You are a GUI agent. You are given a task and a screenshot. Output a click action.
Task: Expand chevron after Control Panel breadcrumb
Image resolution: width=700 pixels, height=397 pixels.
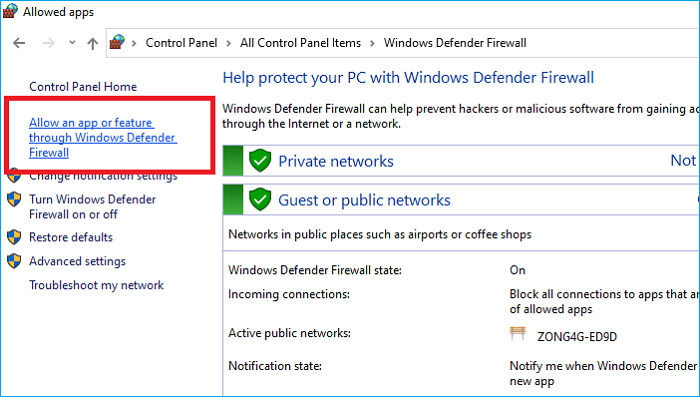(x=229, y=43)
